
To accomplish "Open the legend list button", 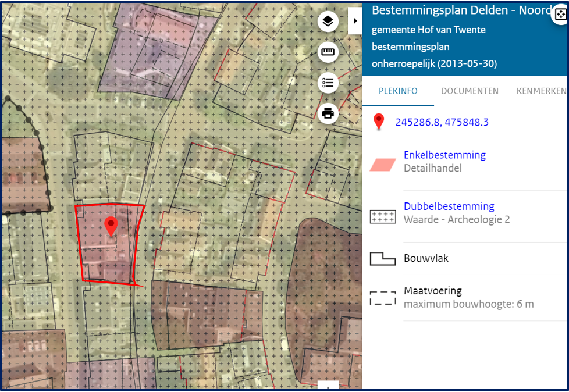I will click(328, 83).
